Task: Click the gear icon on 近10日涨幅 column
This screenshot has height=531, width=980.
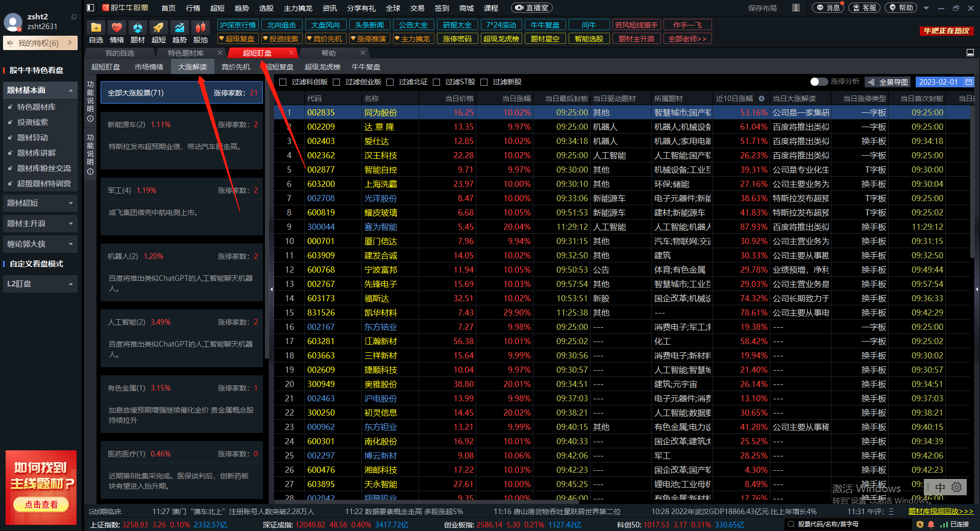Action: (762, 99)
